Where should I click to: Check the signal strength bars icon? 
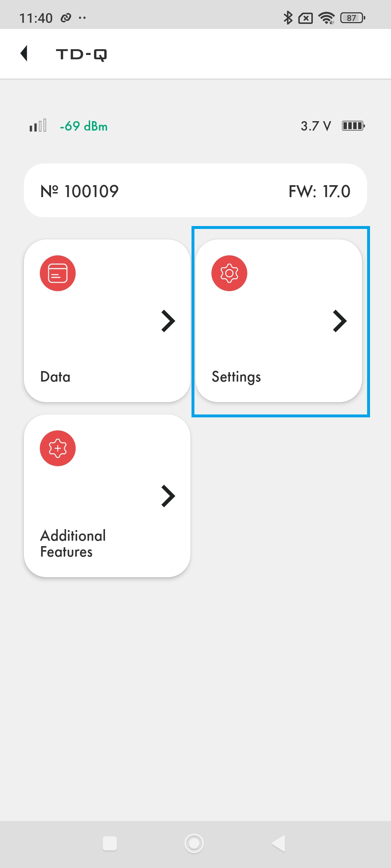coord(38,125)
